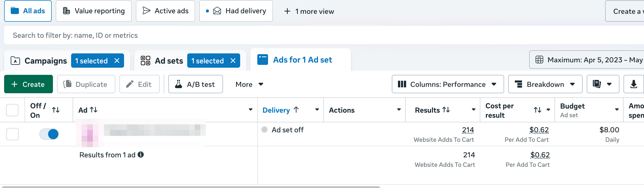644x188 pixels.
Task: Open Columns: Performance dropdown
Action: point(448,84)
